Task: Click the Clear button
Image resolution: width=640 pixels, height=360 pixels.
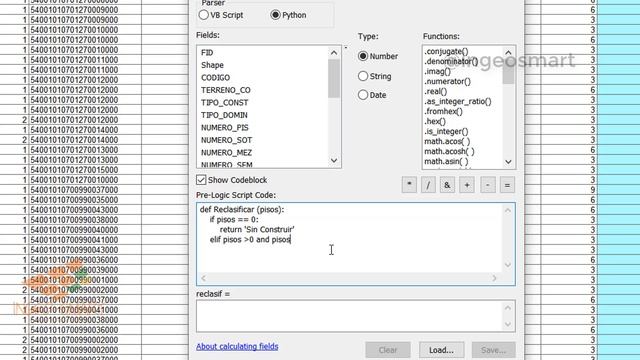Action: click(x=388, y=350)
